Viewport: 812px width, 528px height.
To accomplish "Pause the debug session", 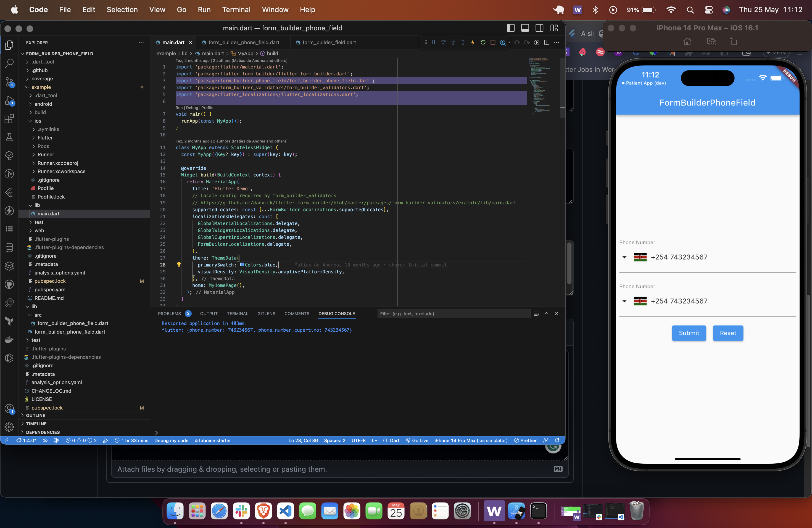I will (433, 42).
